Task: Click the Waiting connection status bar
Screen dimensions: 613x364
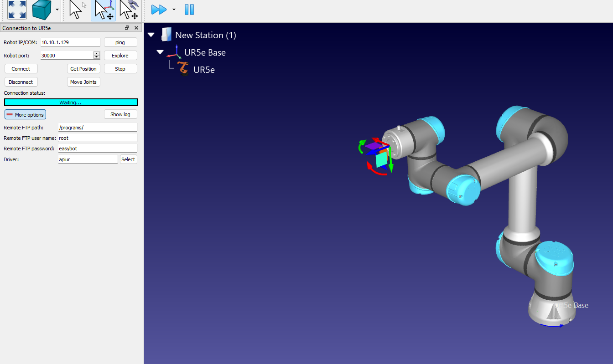Action: 71,103
